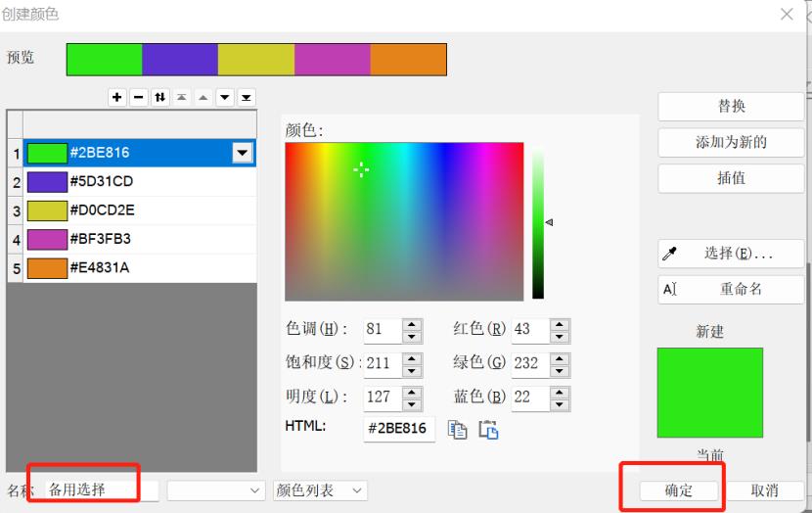Click the orange swatch in row 5
The width and height of the screenshot is (812, 513).
tap(47, 268)
